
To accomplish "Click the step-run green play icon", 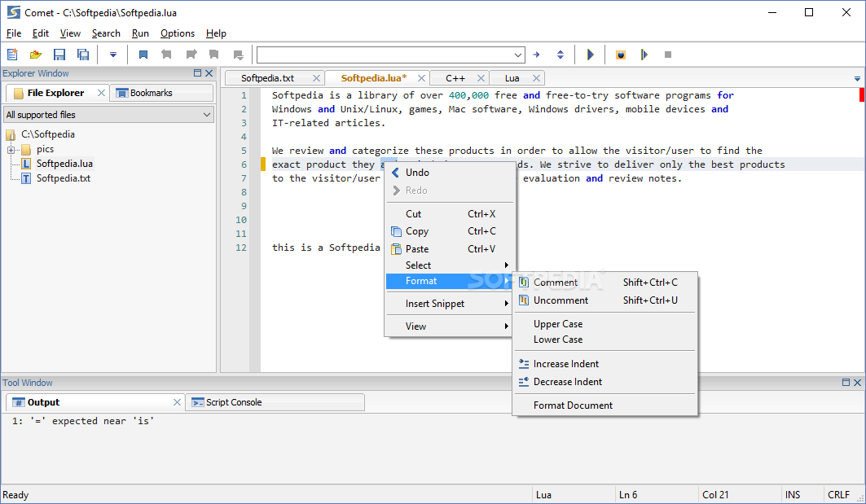I will (644, 55).
